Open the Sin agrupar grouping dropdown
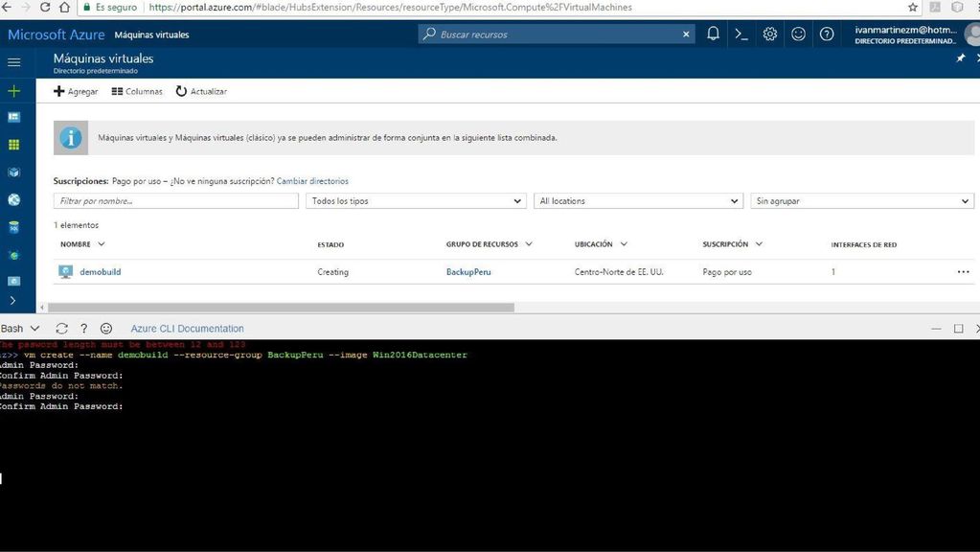 [862, 200]
